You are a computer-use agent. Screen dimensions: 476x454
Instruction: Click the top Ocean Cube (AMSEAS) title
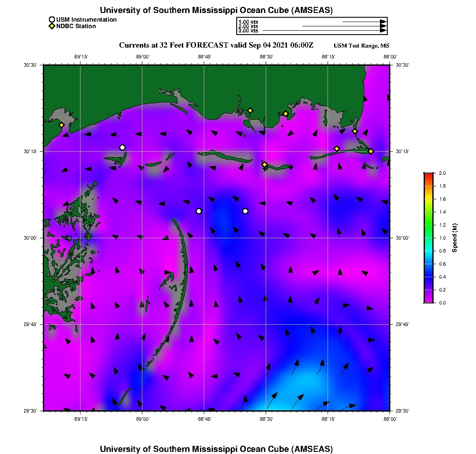216,10
